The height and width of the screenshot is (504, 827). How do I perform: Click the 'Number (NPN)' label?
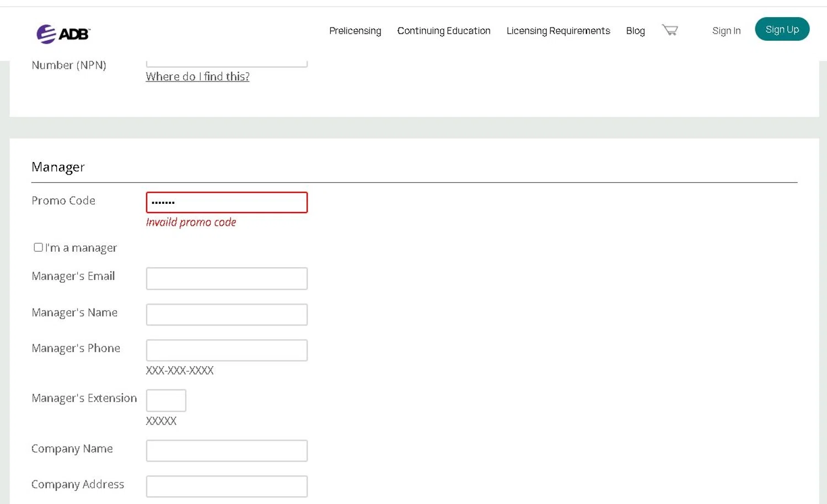69,65
